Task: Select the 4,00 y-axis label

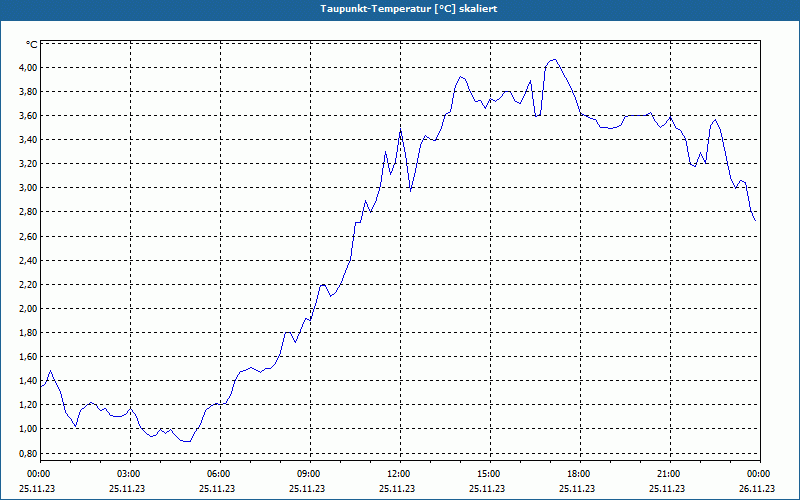Action: (x=28, y=67)
